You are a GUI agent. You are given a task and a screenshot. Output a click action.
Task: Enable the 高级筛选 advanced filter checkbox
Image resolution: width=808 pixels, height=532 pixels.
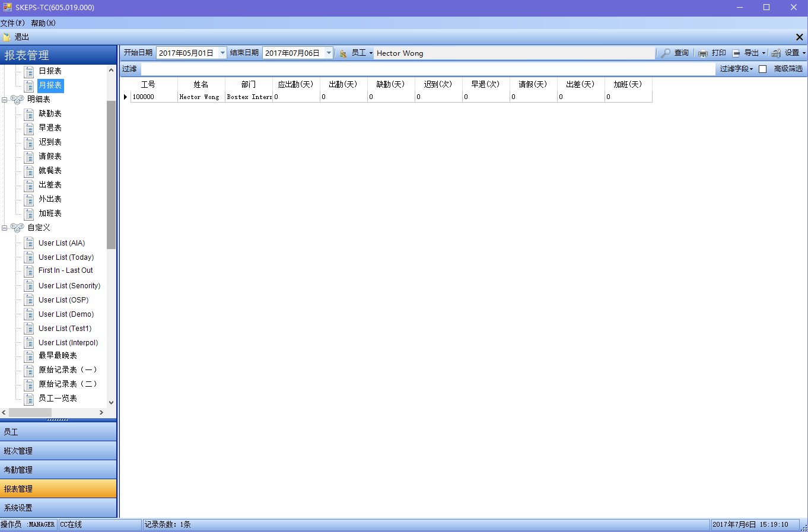point(763,69)
